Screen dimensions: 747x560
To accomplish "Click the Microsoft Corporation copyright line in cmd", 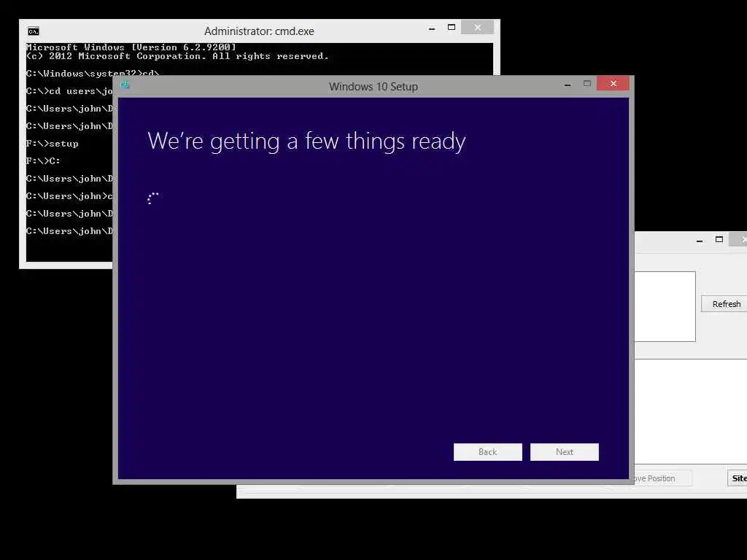I will click(x=177, y=56).
